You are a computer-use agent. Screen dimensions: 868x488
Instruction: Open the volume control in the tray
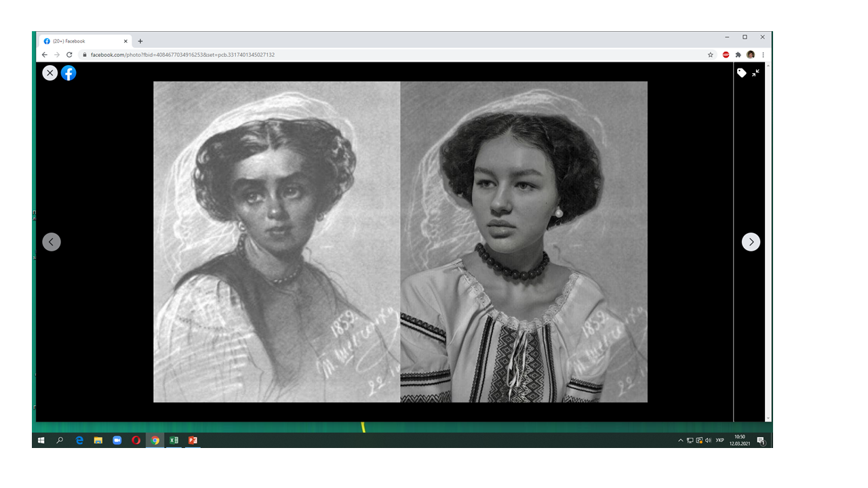click(x=708, y=441)
